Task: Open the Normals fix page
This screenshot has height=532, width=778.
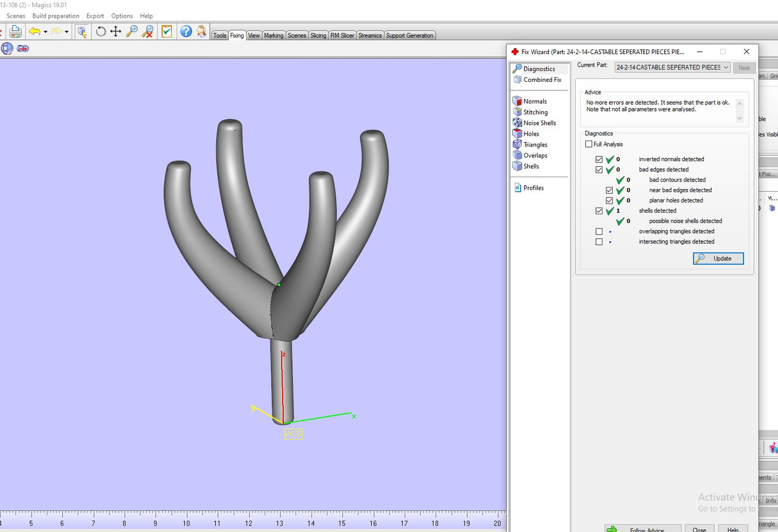Action: click(535, 101)
